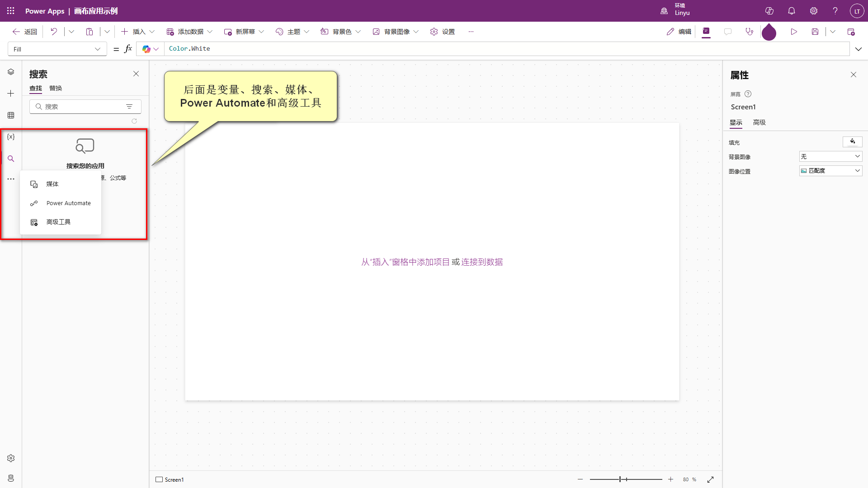Click the Variables {x} sidebar icon
The height and width of the screenshot is (488, 868).
click(11, 137)
